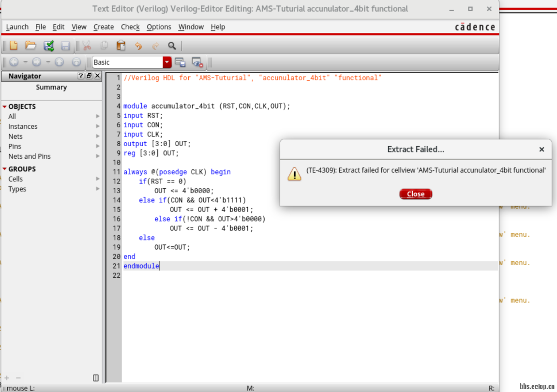Click the save workspace icon
Image resolution: width=557 pixels, height=392 pixels.
(180, 62)
